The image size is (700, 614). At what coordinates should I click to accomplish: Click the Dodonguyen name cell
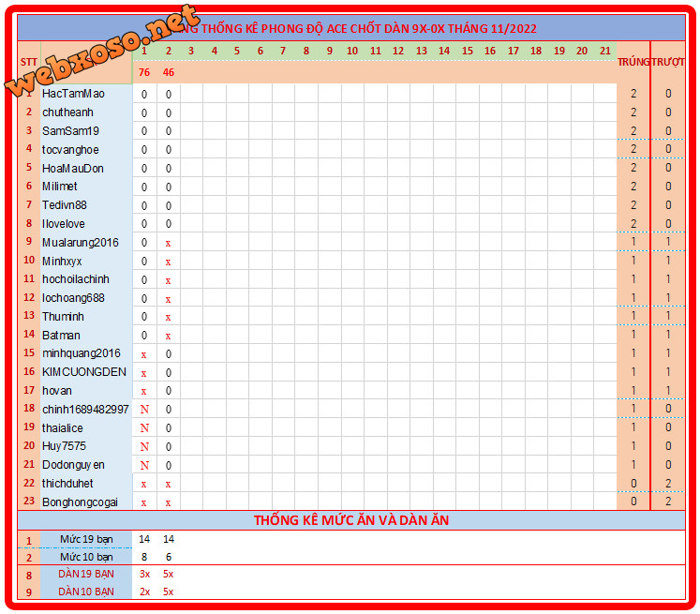pyautogui.click(x=73, y=465)
